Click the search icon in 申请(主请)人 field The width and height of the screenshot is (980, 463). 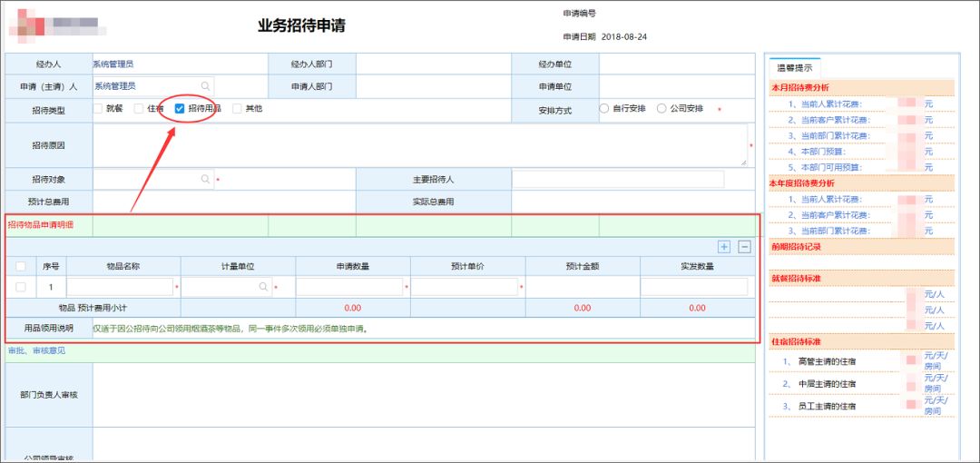coord(205,85)
